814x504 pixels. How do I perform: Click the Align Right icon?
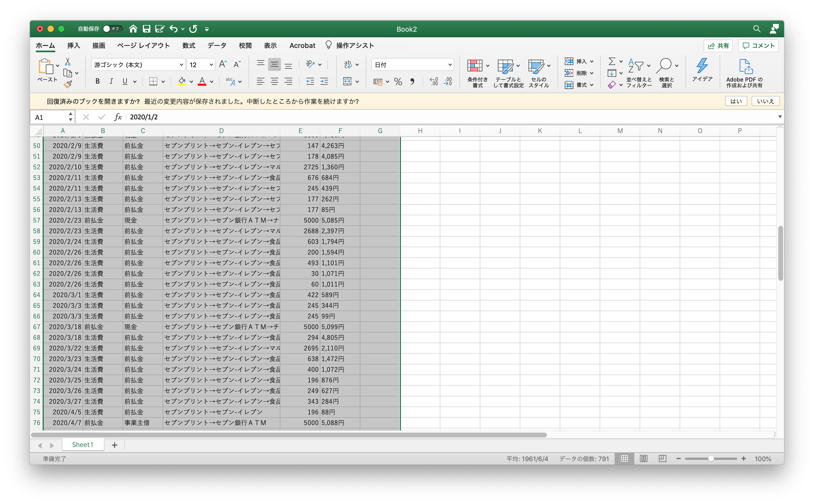(x=288, y=81)
